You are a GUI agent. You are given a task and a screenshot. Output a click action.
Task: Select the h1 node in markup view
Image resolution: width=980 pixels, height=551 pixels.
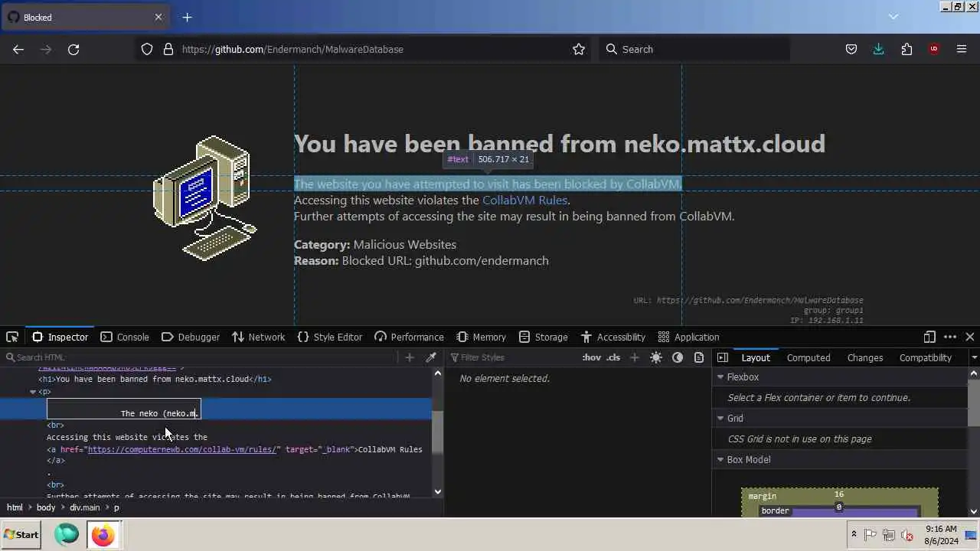pos(155,379)
